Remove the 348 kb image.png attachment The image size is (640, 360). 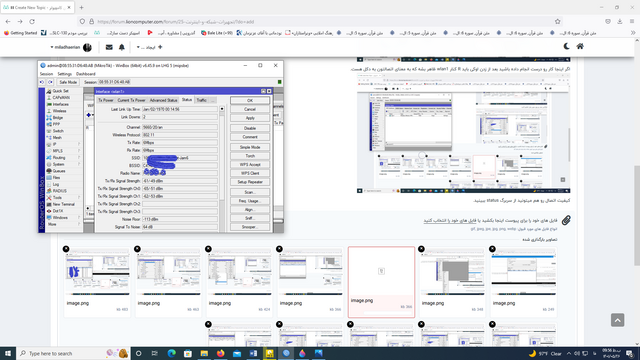(x=421, y=249)
